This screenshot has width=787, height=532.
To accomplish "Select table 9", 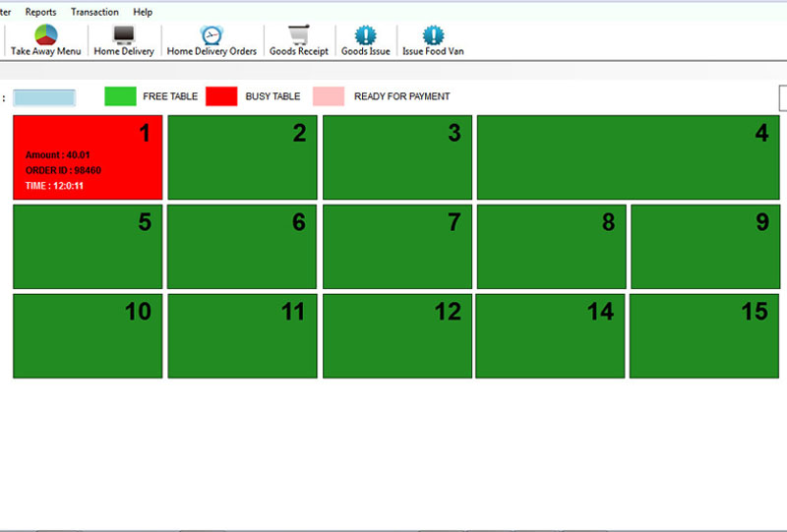I will (702, 247).
